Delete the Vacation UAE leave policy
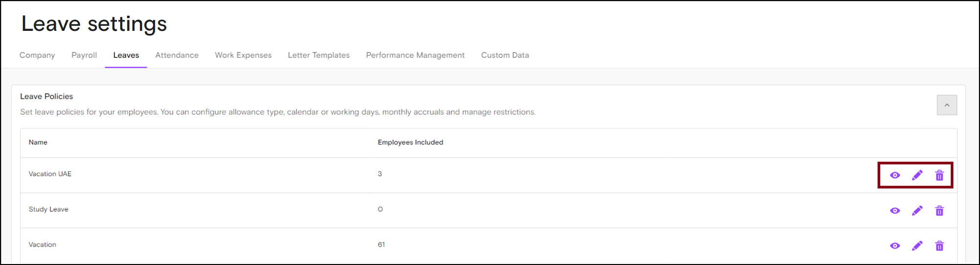The height and width of the screenshot is (265, 980). coord(939,175)
